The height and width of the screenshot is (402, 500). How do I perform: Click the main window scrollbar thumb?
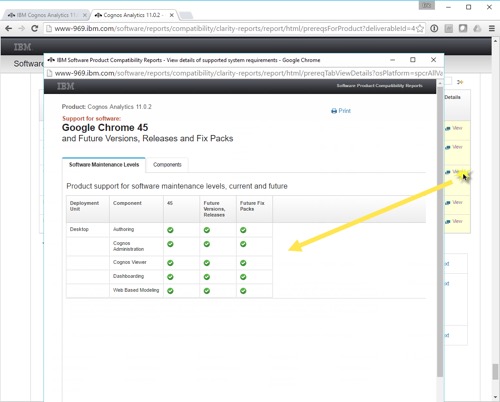[495, 372]
